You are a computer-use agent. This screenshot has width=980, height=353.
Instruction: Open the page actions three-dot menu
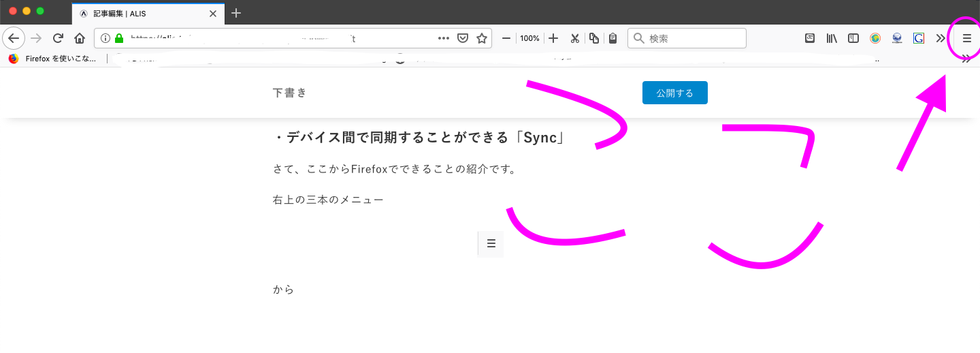click(444, 38)
